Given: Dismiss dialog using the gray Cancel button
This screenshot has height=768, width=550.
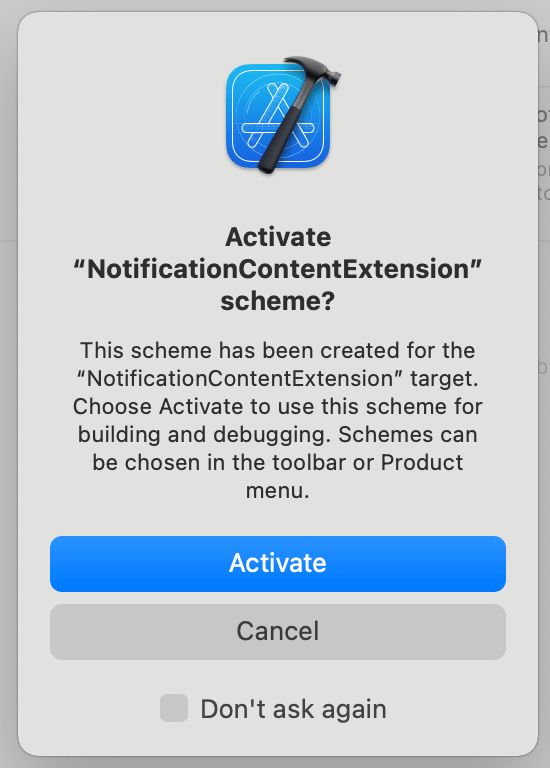Looking at the screenshot, I should click(x=278, y=631).
